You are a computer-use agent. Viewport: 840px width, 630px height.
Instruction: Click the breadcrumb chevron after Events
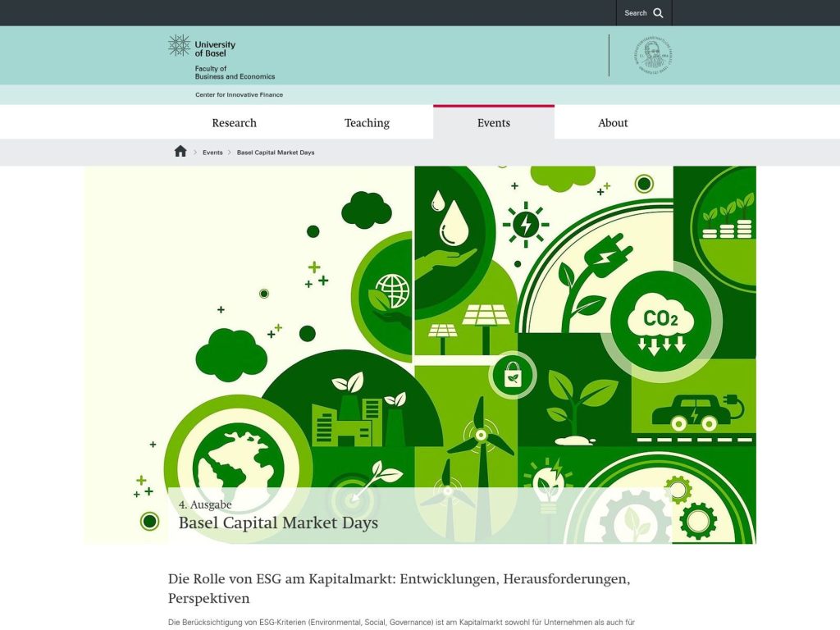coord(230,152)
